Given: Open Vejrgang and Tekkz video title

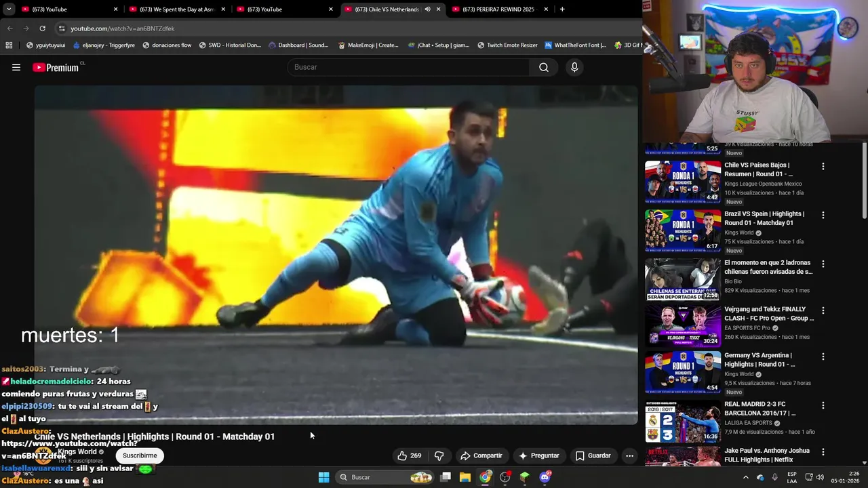Looking at the screenshot, I should click(x=769, y=313).
